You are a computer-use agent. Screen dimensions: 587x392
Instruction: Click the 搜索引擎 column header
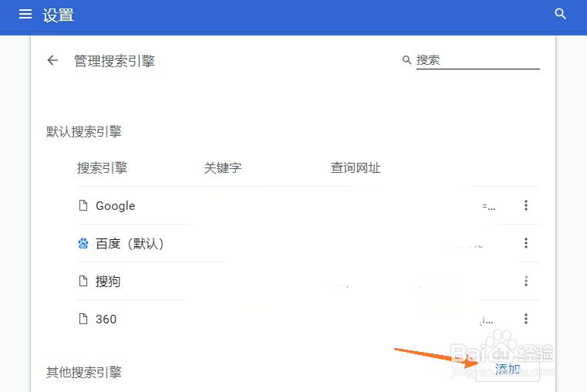(102, 167)
